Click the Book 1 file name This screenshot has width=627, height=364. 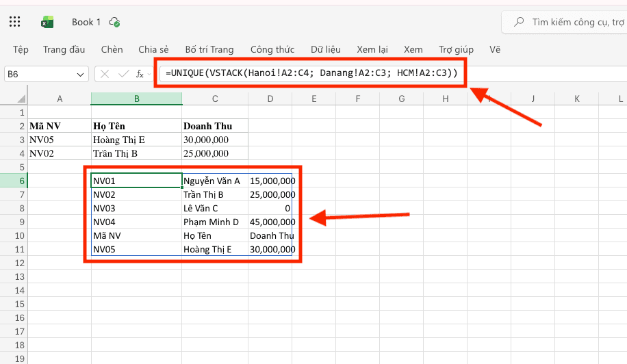tap(86, 22)
